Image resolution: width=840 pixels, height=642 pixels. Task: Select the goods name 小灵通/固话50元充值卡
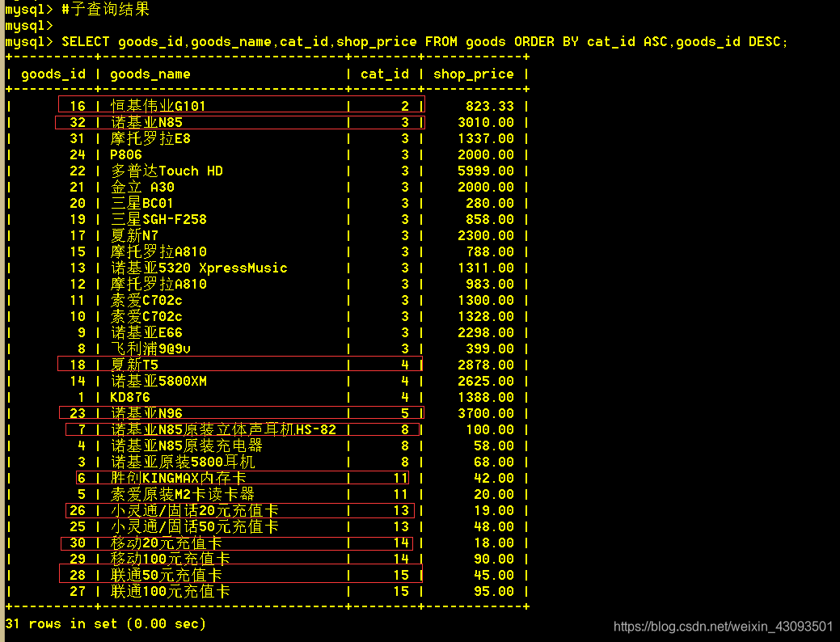coord(195,527)
